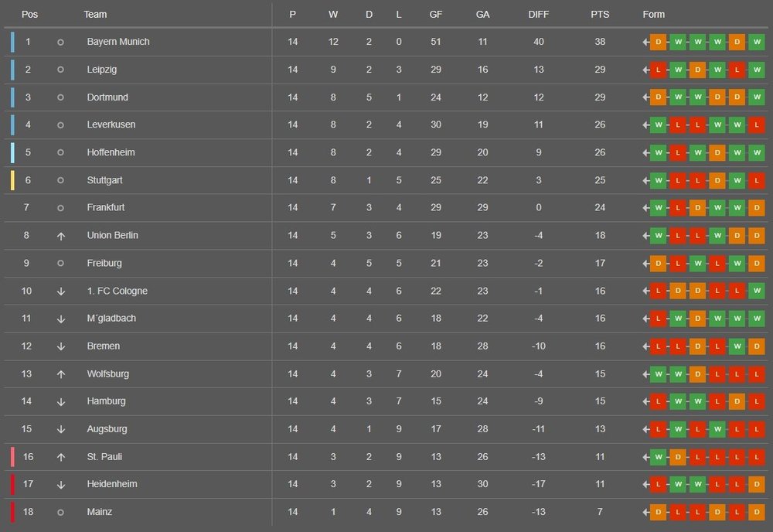The width and height of the screenshot is (773, 532).
Task: Click the up-arrow trend icon beside Union Berlin
Action: point(60,236)
